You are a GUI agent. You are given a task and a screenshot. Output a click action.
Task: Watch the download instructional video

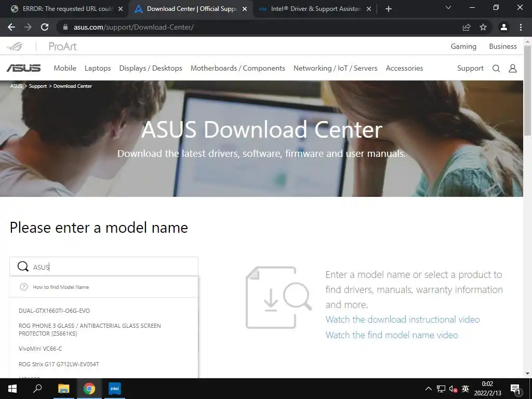[403, 320]
